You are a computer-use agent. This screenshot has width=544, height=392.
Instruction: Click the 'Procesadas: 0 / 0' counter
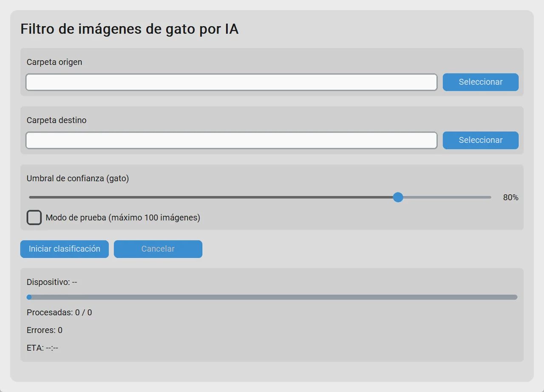coord(59,313)
